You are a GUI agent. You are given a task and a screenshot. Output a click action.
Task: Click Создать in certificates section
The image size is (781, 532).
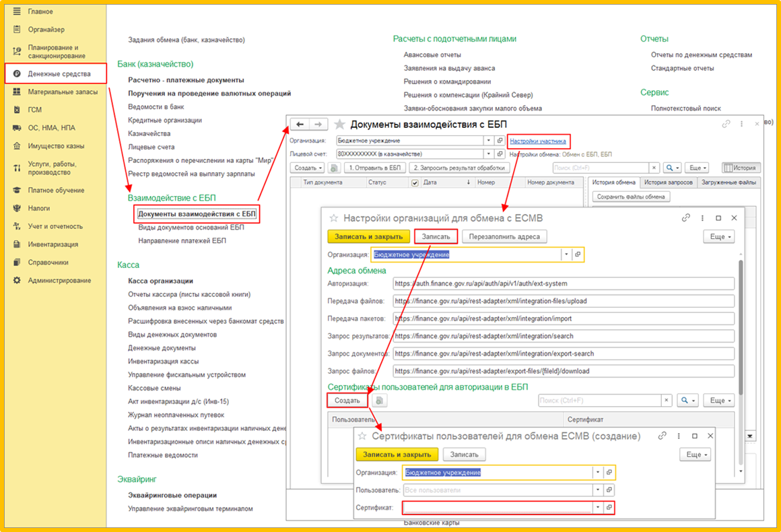point(347,401)
